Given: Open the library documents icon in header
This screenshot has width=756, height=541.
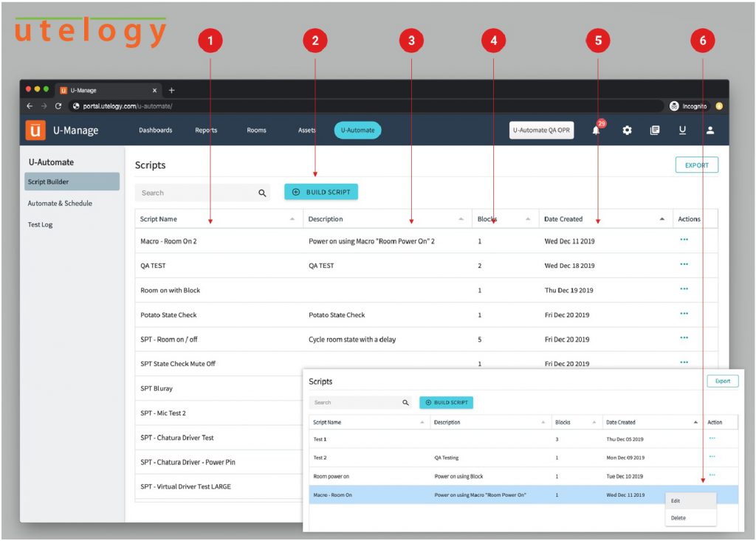Looking at the screenshot, I should coord(655,130).
